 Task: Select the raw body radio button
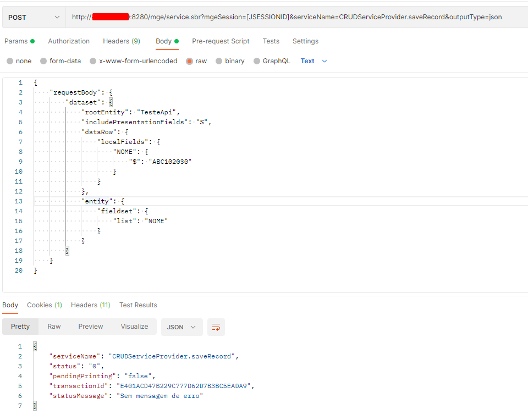(x=190, y=61)
